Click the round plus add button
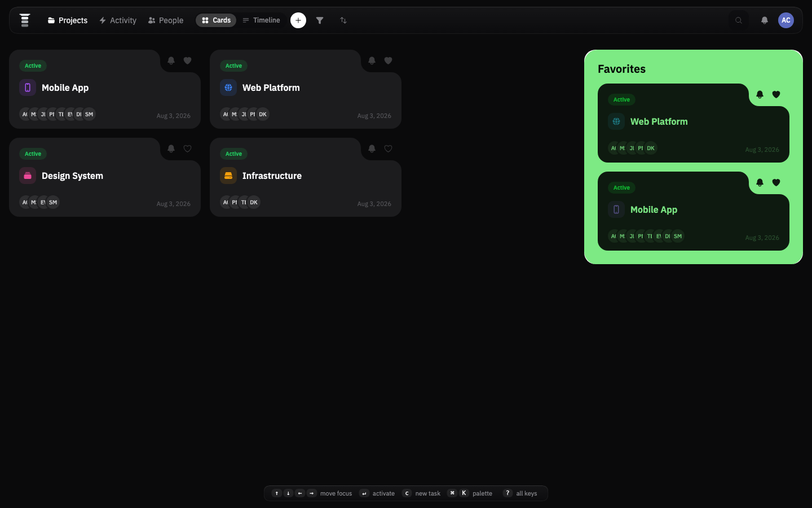Image resolution: width=812 pixels, height=508 pixels. (298, 20)
